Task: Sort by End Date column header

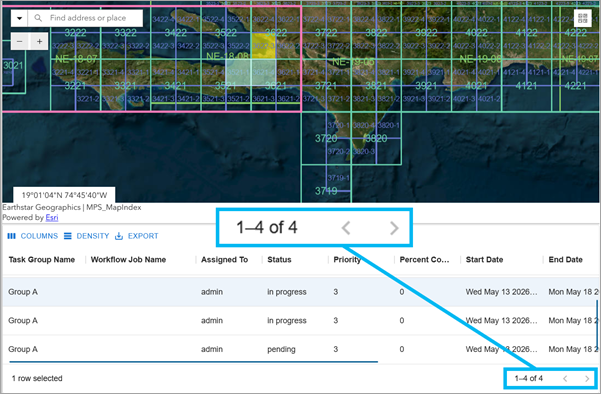Action: click(x=565, y=260)
